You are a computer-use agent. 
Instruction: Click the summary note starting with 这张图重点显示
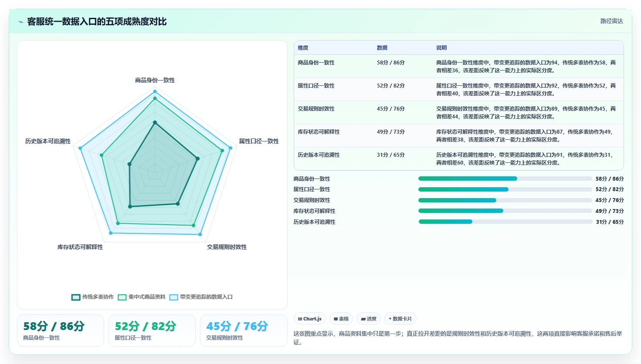click(x=458, y=338)
